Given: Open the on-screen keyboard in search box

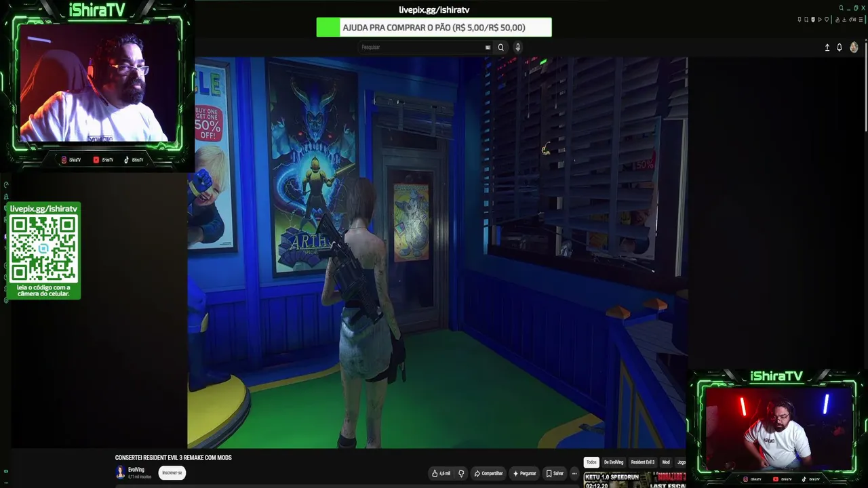Looking at the screenshot, I should [x=488, y=47].
